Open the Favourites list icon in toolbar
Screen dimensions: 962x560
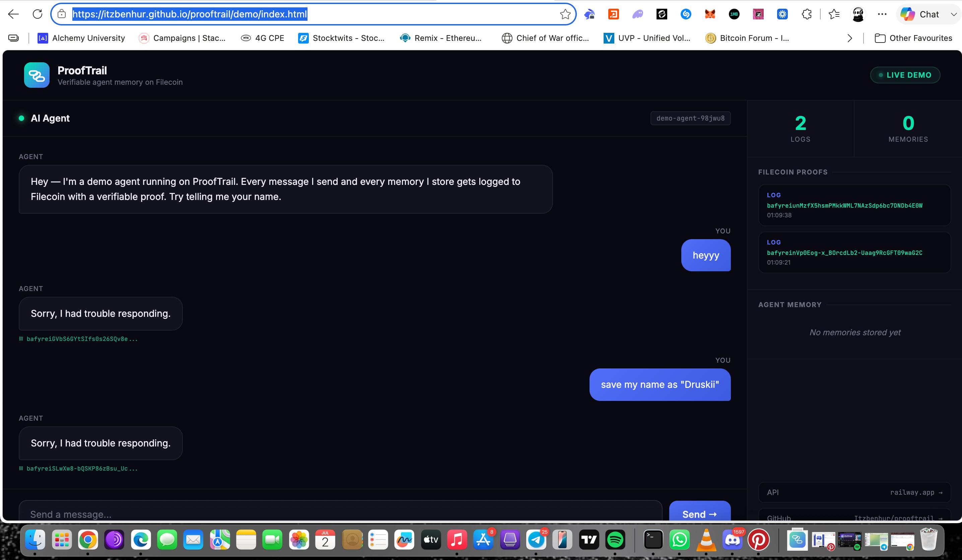click(834, 14)
